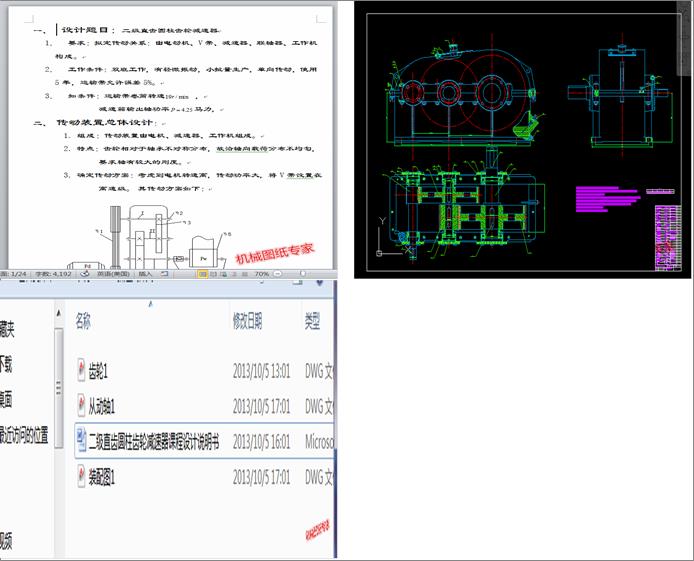The height and width of the screenshot is (561, 694).
Task: Click the 传动装置总体设计 heading in Word
Action: click(x=104, y=123)
